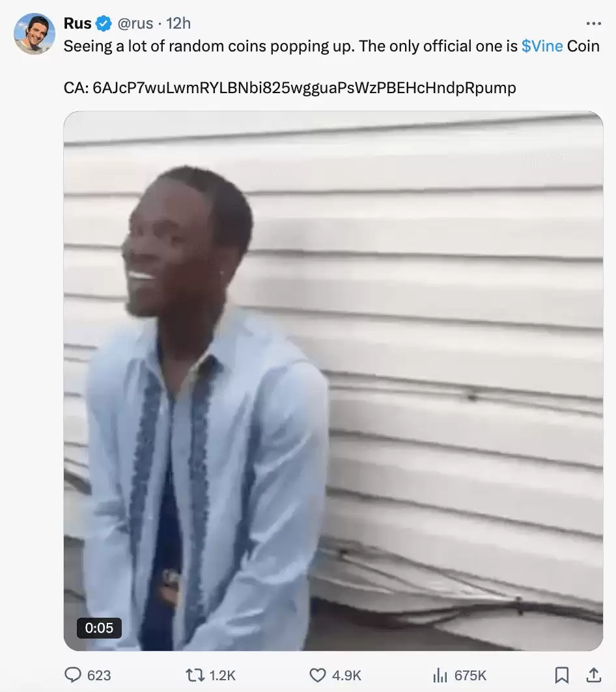Screen dimensions: 616x692
Task: Click the Rus display name
Action: (77, 23)
